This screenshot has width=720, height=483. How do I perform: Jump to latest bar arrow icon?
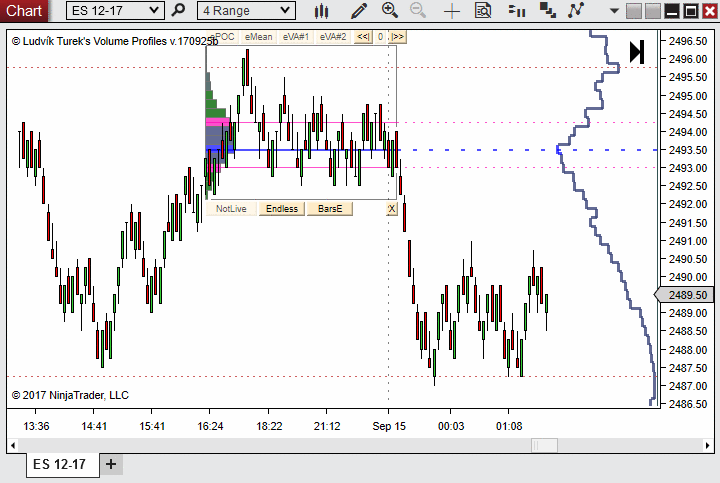tap(637, 52)
